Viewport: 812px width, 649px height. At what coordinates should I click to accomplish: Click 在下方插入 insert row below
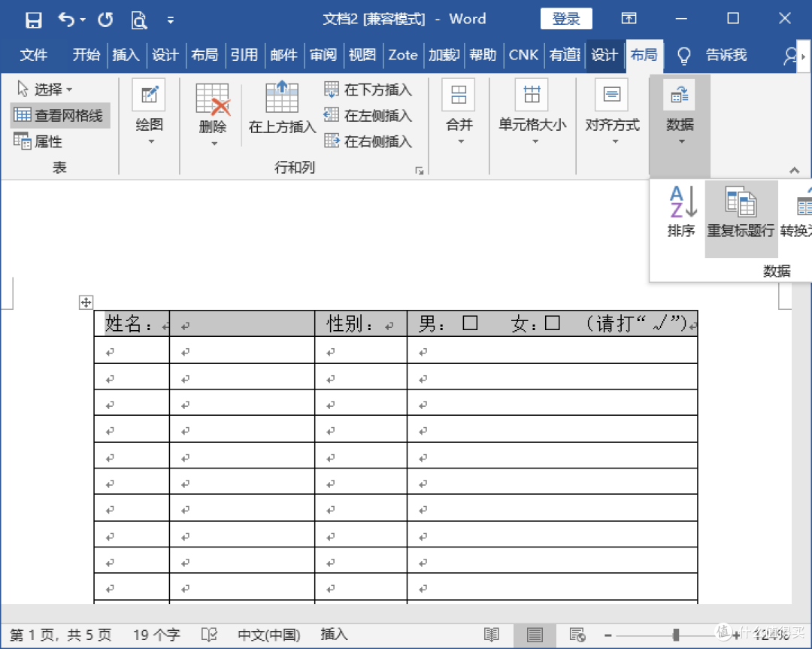(x=368, y=89)
